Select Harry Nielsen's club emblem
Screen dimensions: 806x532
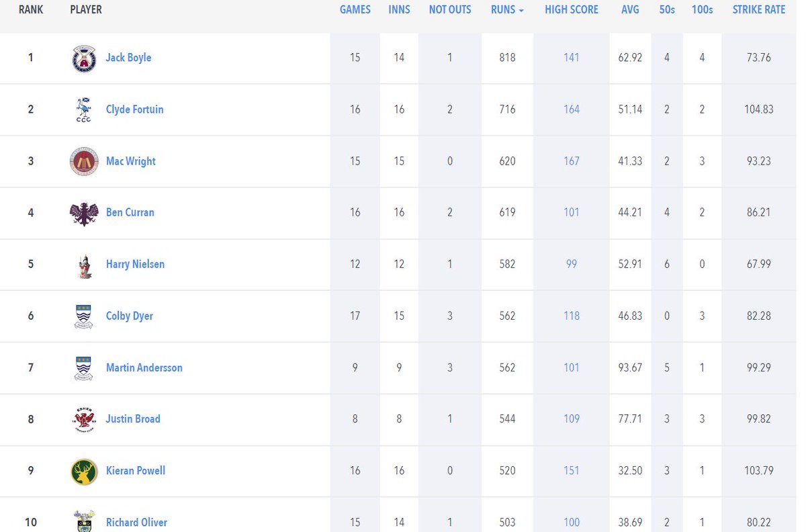83,264
